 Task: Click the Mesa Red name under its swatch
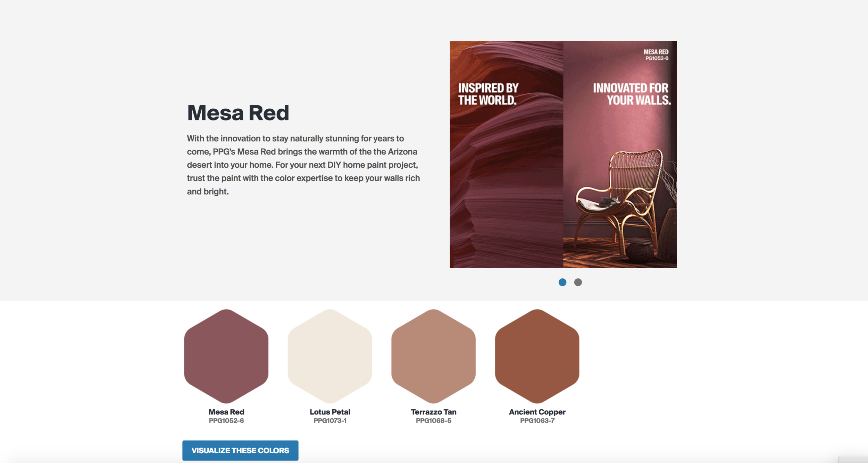226,412
